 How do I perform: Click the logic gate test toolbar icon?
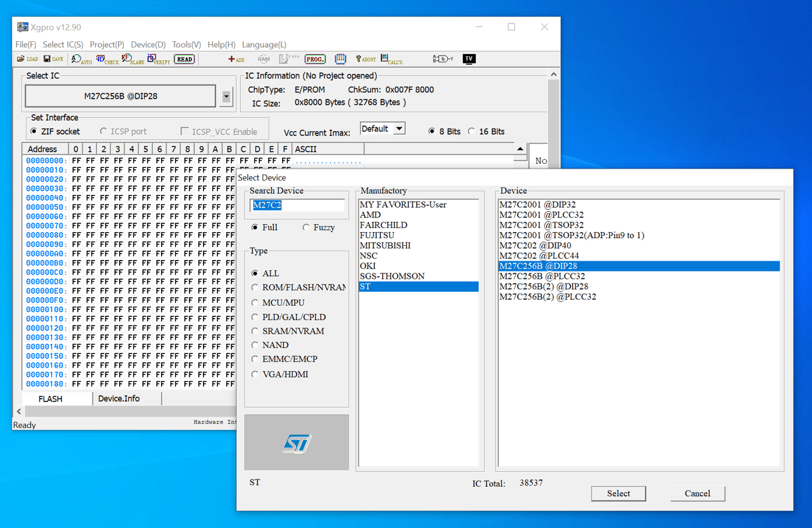[x=443, y=59]
